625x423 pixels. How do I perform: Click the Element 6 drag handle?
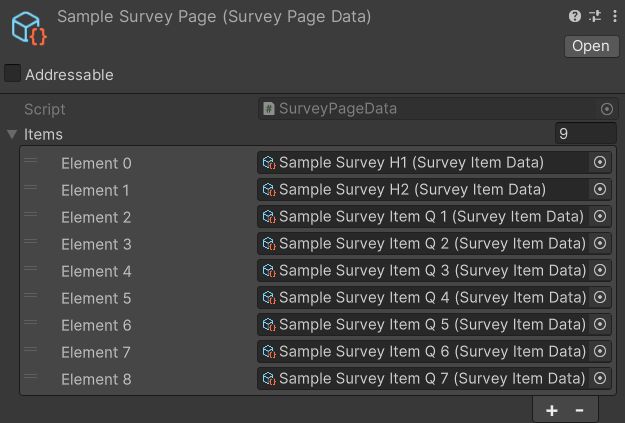pos(31,323)
